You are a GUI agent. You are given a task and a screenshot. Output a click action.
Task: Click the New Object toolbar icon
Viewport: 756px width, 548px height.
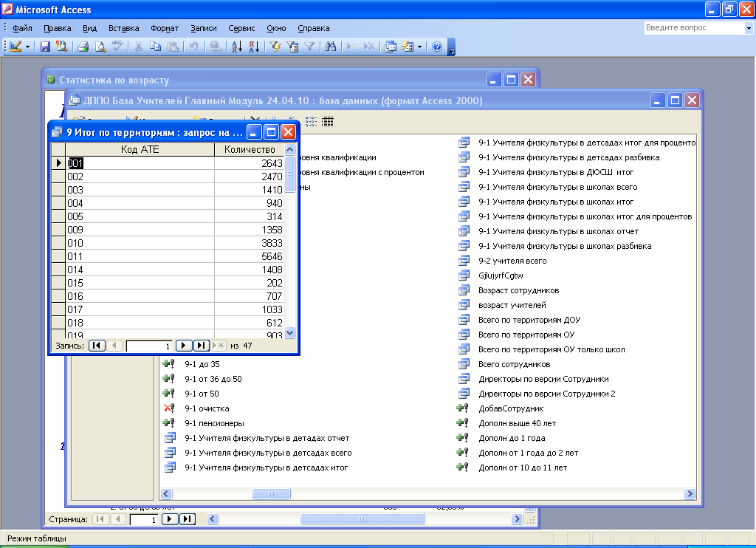pyautogui.click(x=408, y=47)
